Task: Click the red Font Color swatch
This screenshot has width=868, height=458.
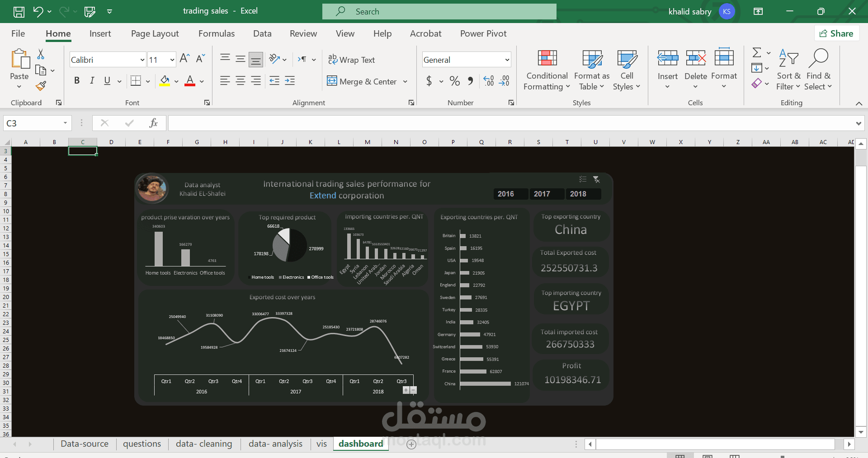Action: pyautogui.click(x=190, y=81)
